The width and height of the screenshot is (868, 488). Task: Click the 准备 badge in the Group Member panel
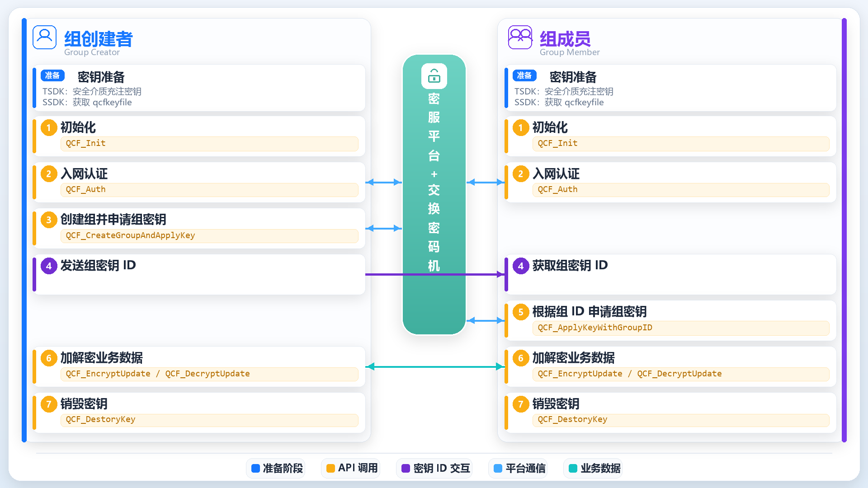tap(524, 75)
